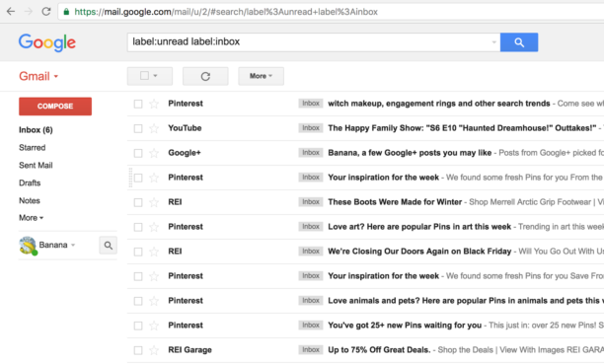Open the Sent Mail folder
The height and width of the screenshot is (364, 604).
click(36, 166)
